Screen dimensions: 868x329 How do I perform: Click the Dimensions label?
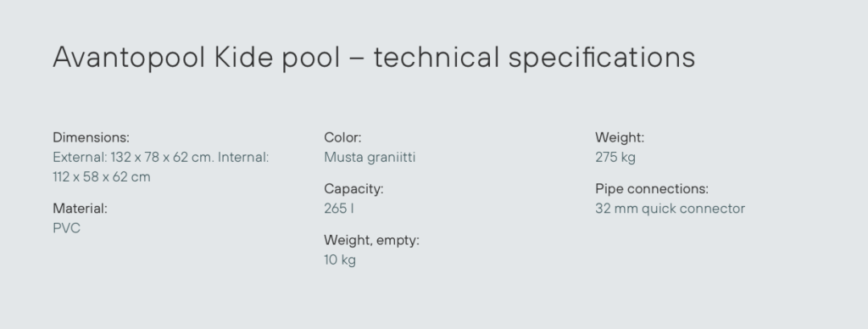(91, 137)
